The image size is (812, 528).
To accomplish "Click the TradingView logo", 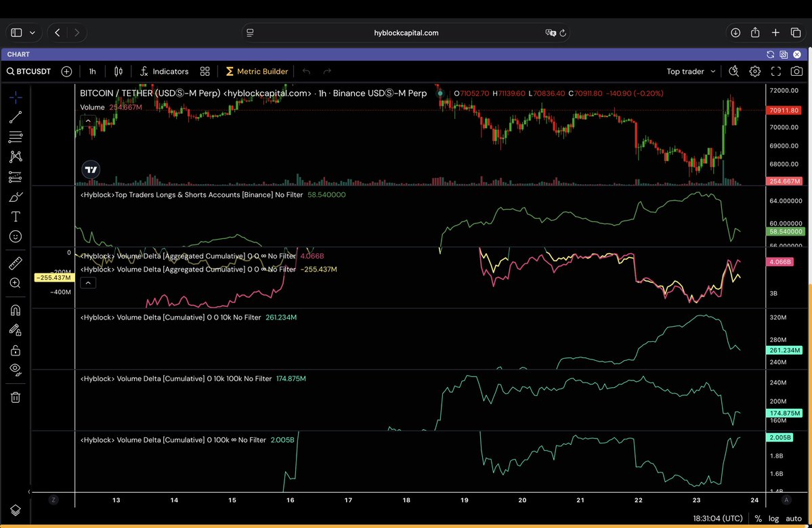I will tap(91, 169).
